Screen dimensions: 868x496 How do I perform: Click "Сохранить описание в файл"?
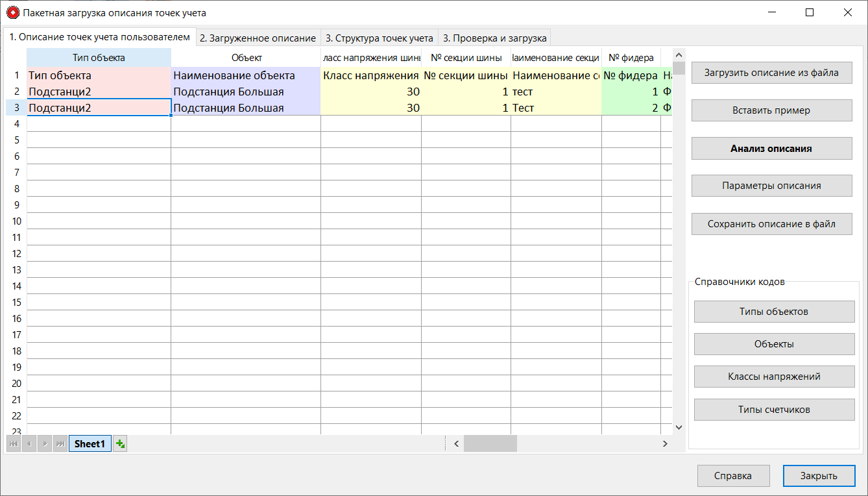(771, 224)
